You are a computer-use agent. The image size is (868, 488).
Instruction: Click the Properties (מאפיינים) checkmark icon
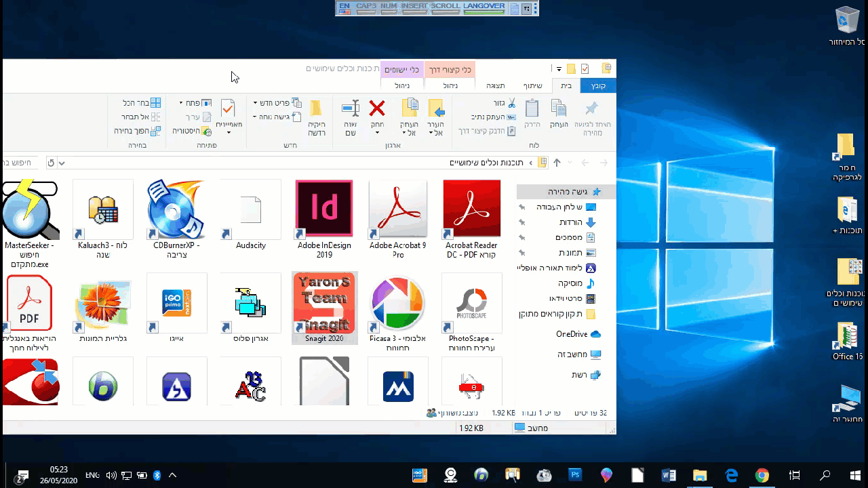(x=229, y=108)
